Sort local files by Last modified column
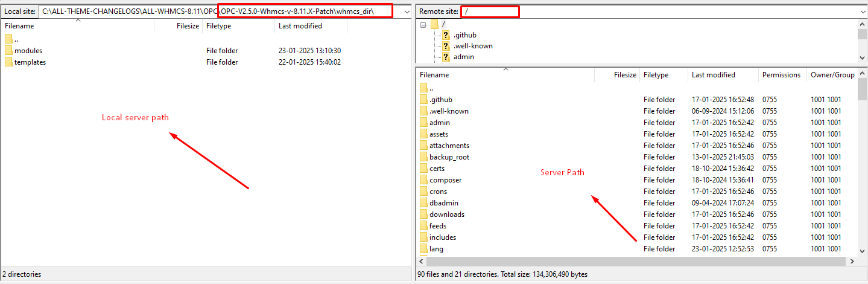The width and height of the screenshot is (868, 284). [x=300, y=26]
